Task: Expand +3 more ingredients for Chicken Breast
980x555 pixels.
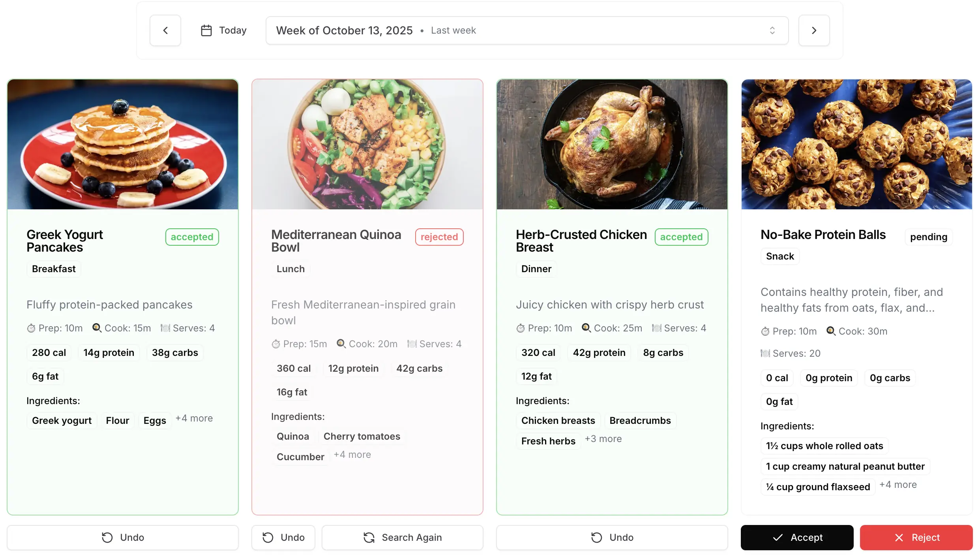Action: pyautogui.click(x=603, y=439)
